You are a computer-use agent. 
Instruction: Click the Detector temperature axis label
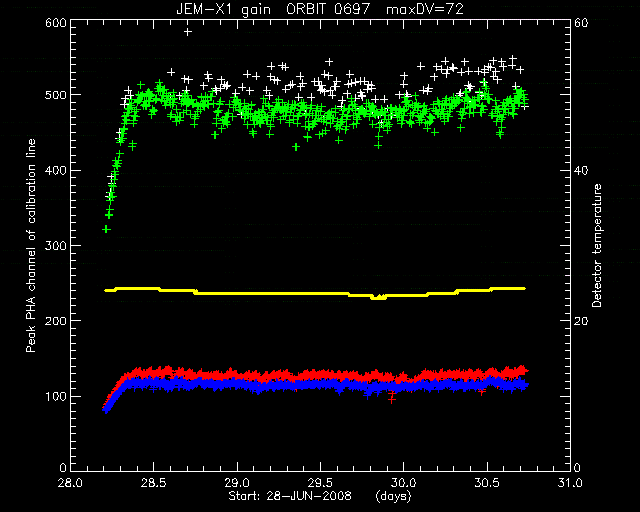597,246
